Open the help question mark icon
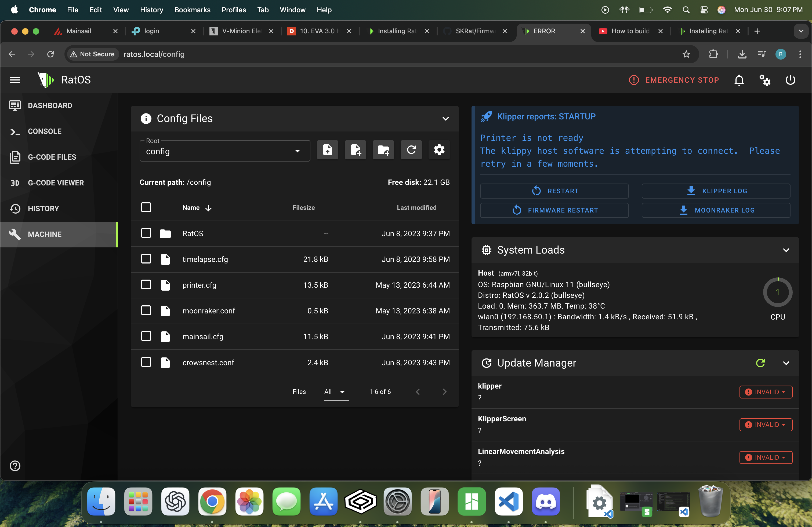This screenshot has width=812, height=527. (15, 466)
